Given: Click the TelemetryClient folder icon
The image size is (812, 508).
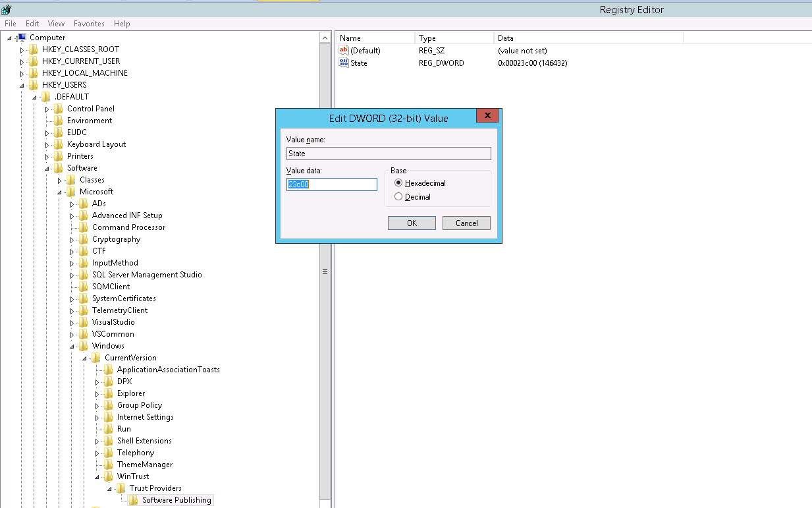Looking at the screenshot, I should pos(84,310).
